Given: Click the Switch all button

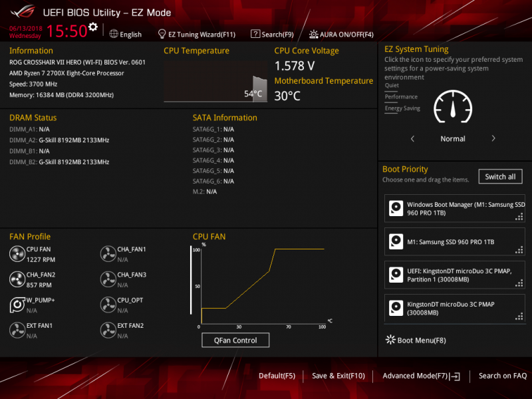Looking at the screenshot, I should coord(501,176).
